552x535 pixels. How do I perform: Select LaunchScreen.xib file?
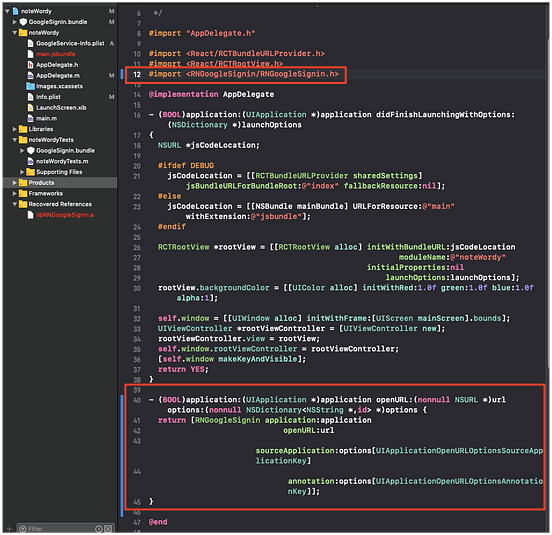(61, 108)
